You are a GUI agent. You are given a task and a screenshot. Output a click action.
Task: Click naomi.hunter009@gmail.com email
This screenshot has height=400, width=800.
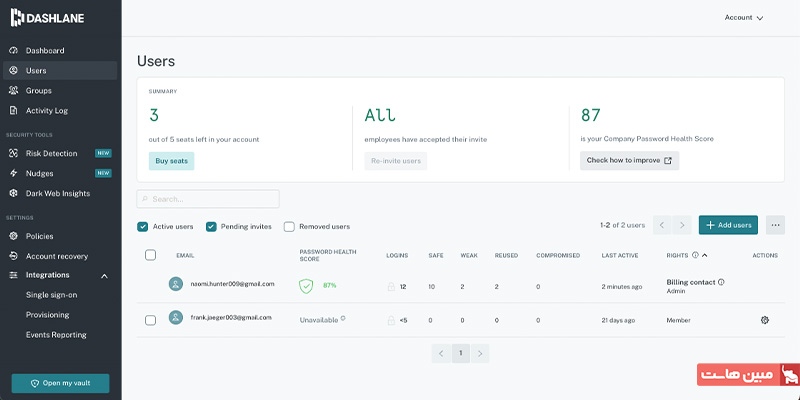(x=233, y=284)
